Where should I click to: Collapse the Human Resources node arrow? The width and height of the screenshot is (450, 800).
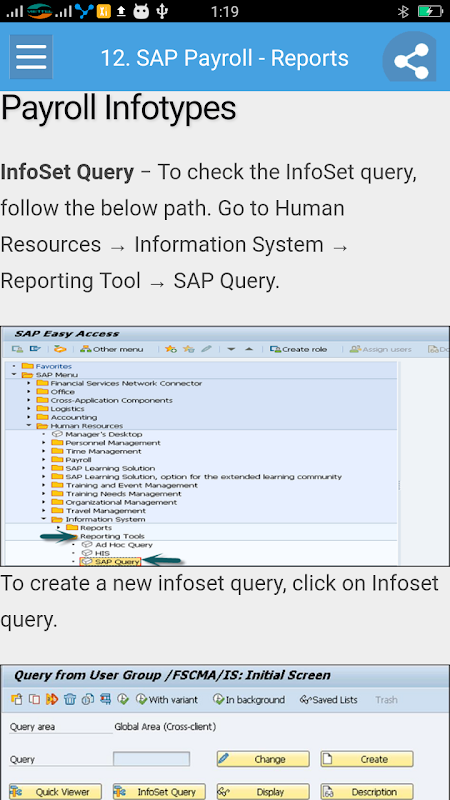[x=29, y=426]
